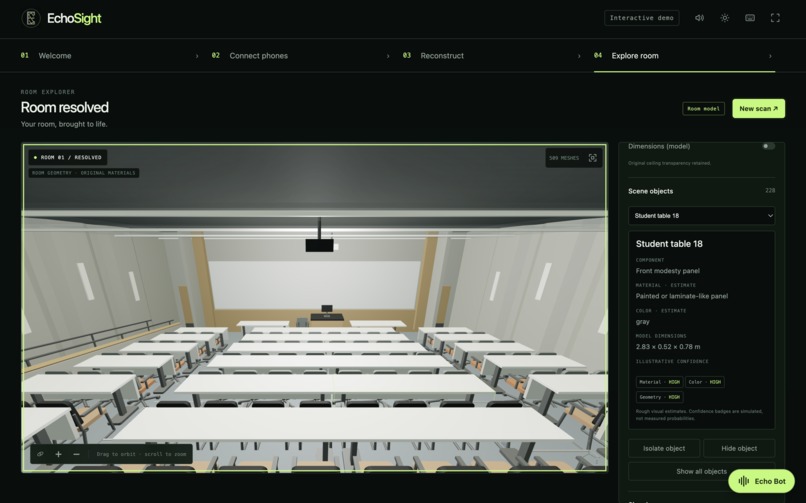Start a New scan

click(758, 108)
